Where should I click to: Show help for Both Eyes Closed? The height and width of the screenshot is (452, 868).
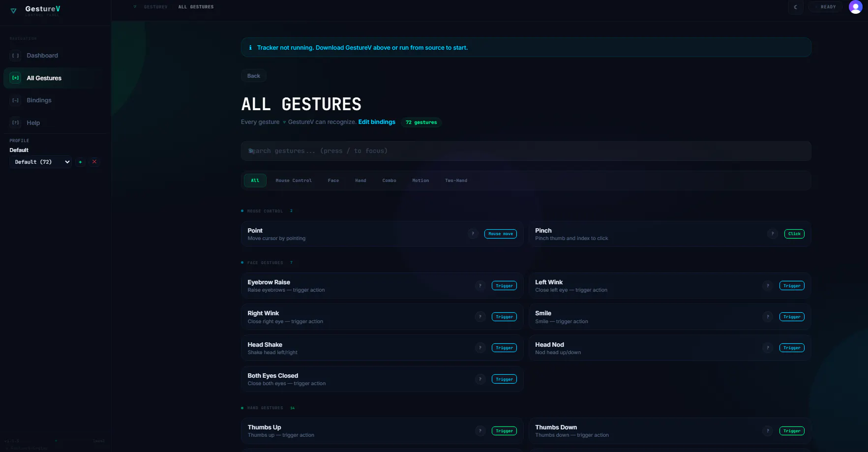(x=480, y=379)
